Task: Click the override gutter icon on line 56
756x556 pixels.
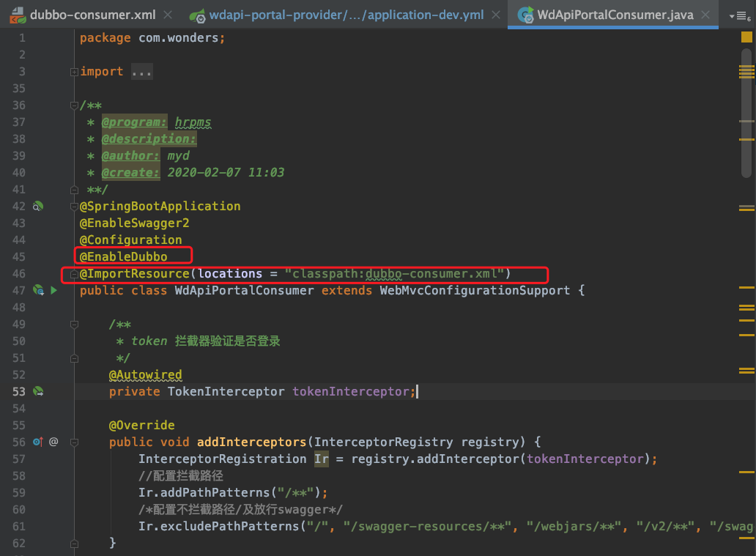Action: 38,442
